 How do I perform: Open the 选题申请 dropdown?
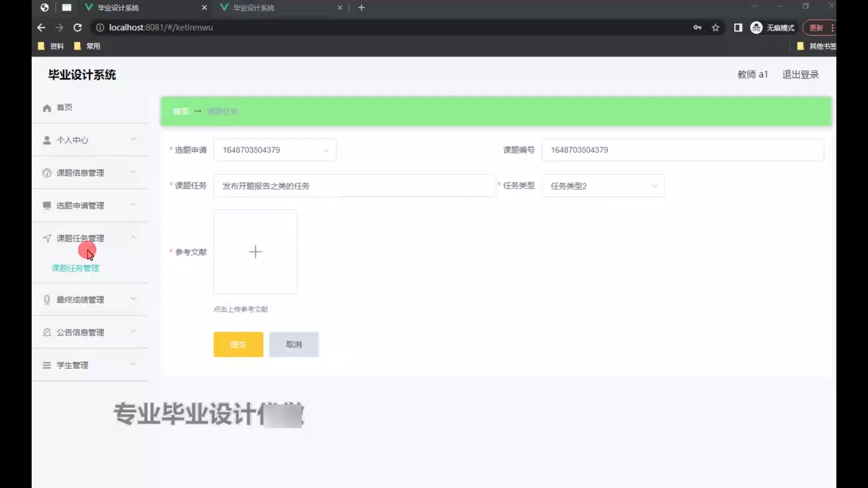[274, 150]
